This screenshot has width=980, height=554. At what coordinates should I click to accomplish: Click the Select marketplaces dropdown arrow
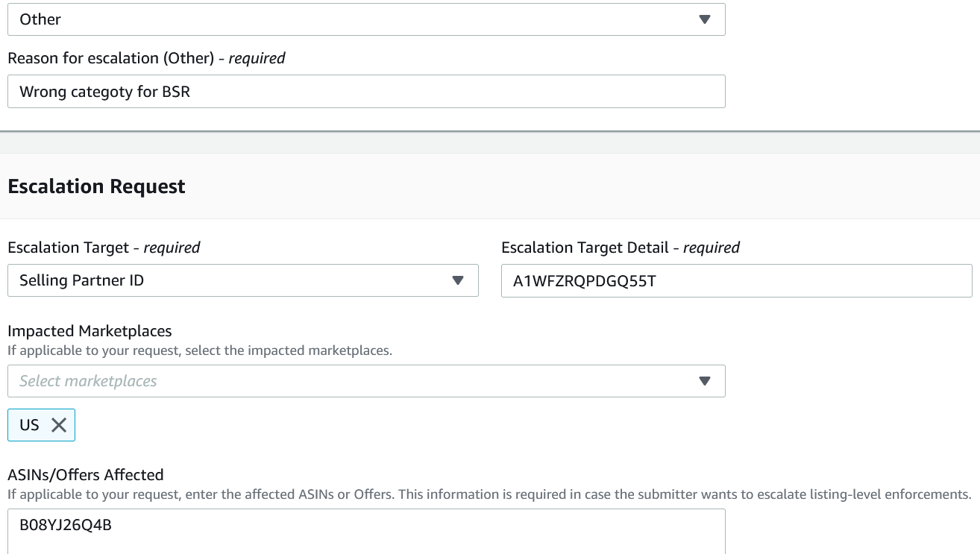tap(705, 381)
